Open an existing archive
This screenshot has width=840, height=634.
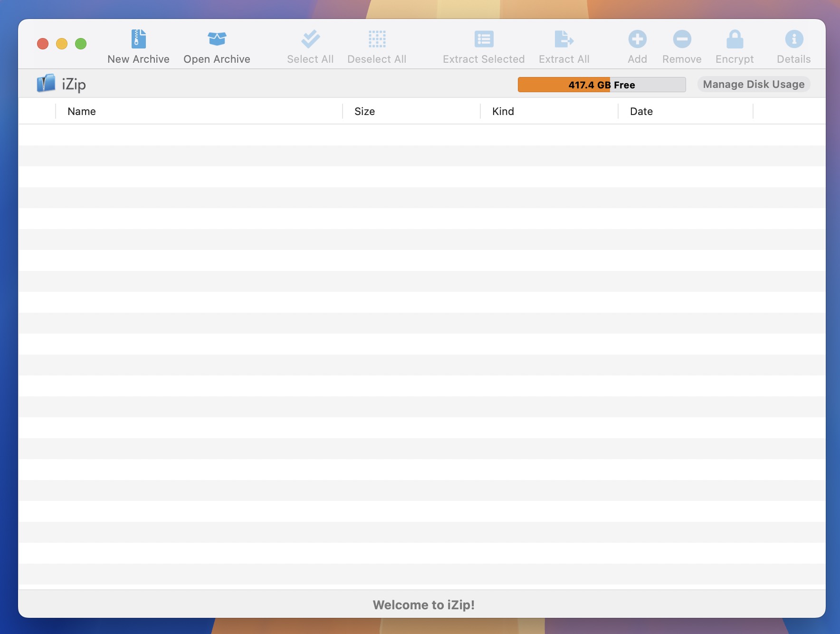217,45
